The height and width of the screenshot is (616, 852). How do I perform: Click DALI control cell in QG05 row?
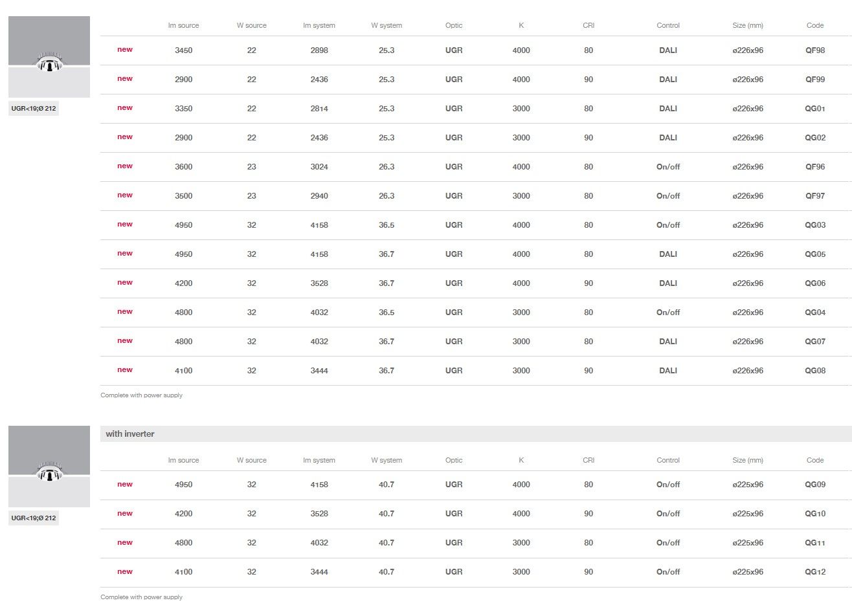click(x=667, y=254)
